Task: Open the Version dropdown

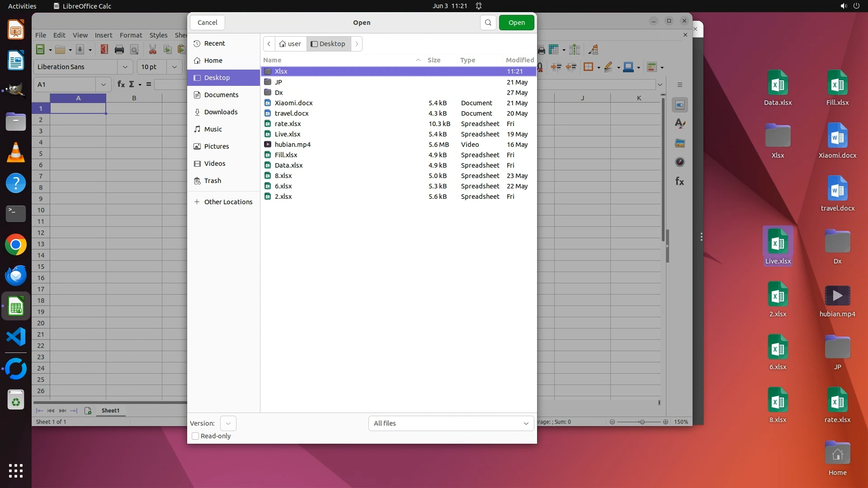Action: pyautogui.click(x=228, y=423)
